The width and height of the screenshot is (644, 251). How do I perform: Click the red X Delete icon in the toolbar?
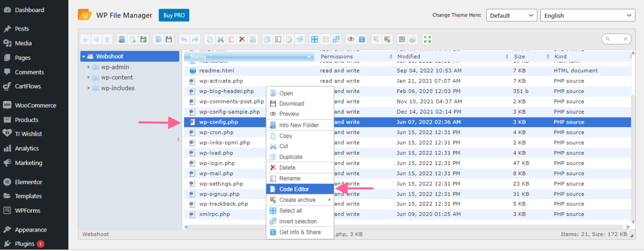point(242,39)
